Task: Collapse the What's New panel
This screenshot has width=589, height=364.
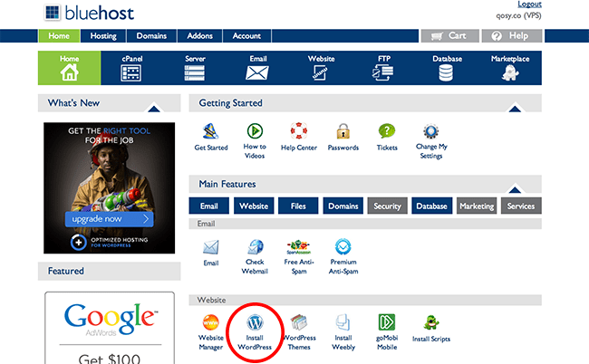Action: click(154, 108)
